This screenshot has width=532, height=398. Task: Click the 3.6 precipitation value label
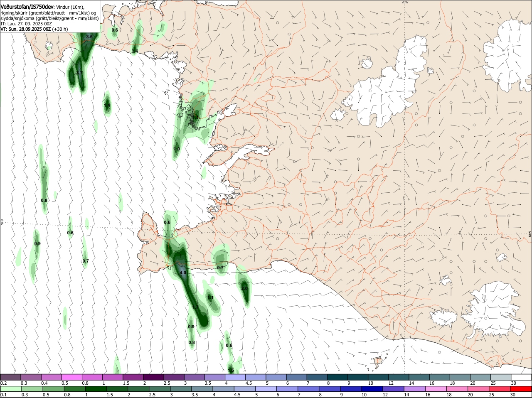(89, 37)
